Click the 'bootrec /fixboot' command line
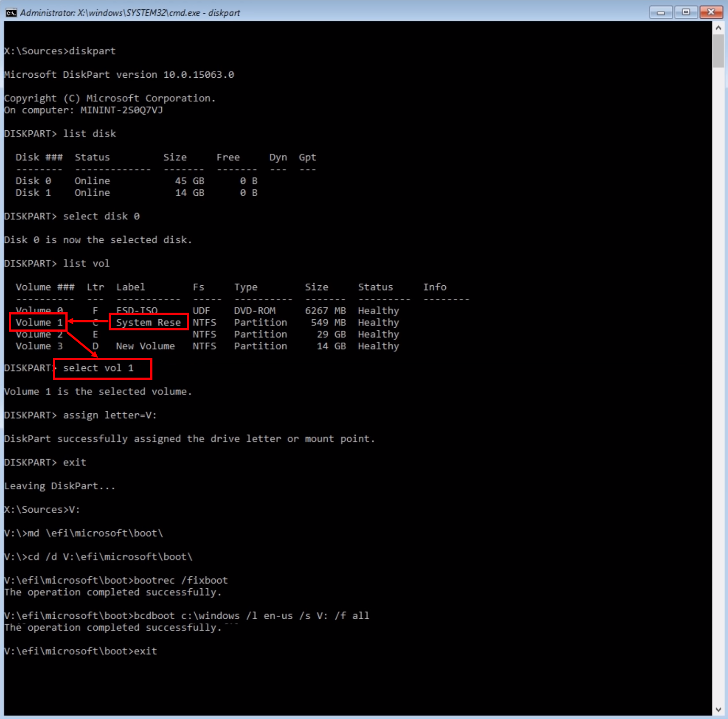Screen dimensions: 728x719 (181, 580)
